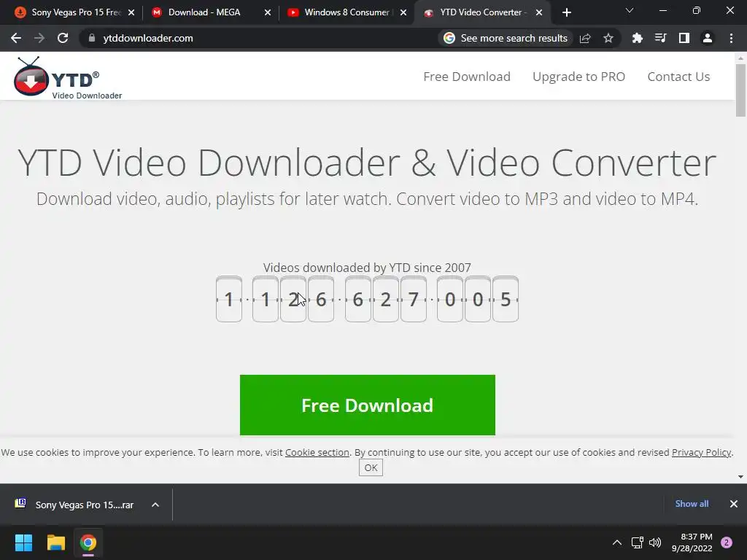This screenshot has width=747, height=560.
Task: Open the Chrome three-dot menu
Action: 731,38
